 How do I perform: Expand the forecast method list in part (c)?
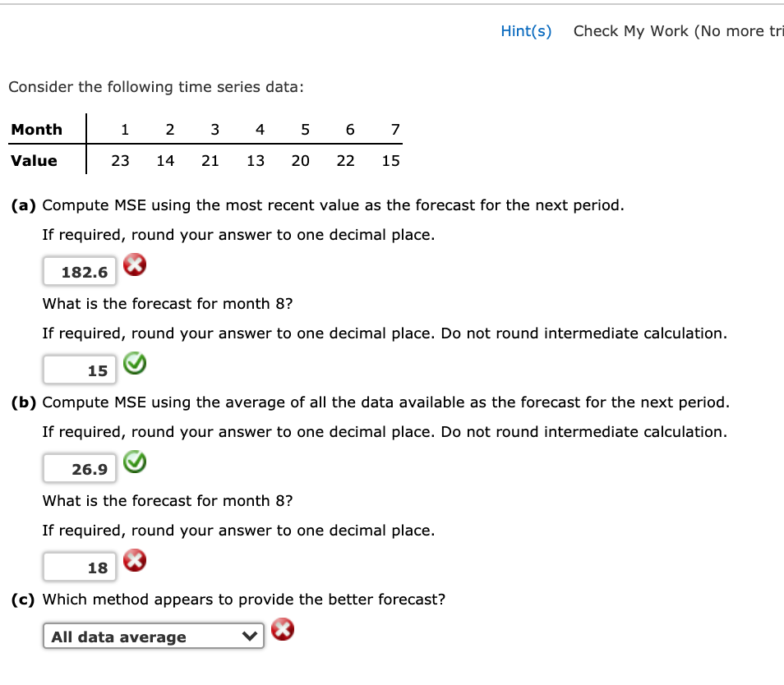tap(153, 636)
